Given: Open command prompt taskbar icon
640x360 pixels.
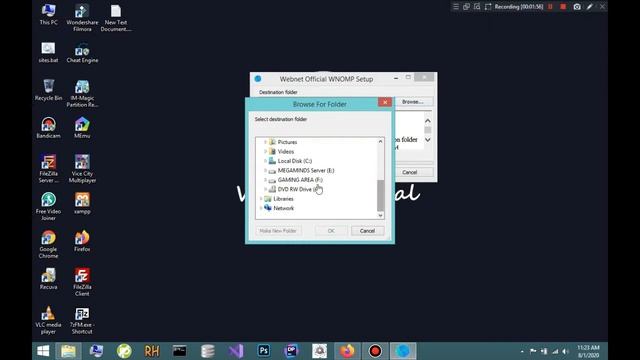Looking at the screenshot, I should click(180, 351).
